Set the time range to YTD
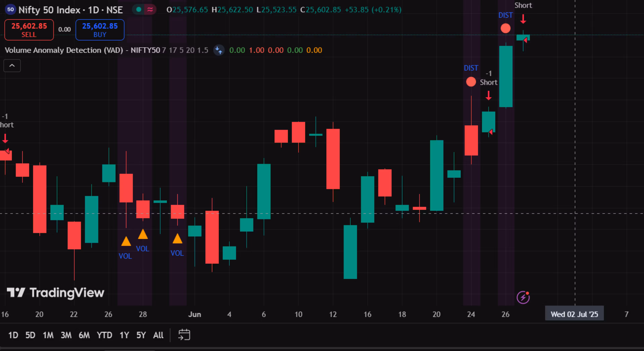 [x=104, y=335]
